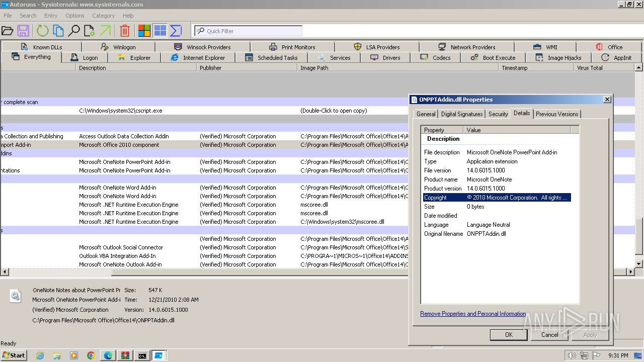Select the Logon tab
This screenshot has width=644, height=362.
[x=85, y=58]
